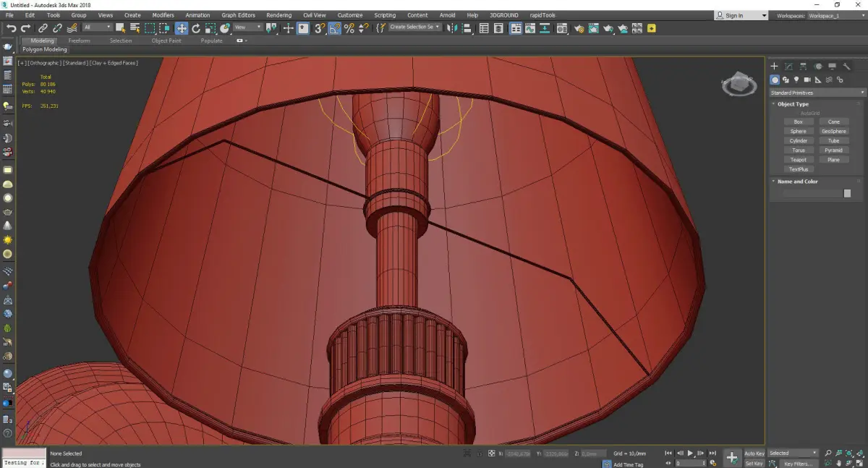Open the Material Editor teapot icon

(561, 29)
